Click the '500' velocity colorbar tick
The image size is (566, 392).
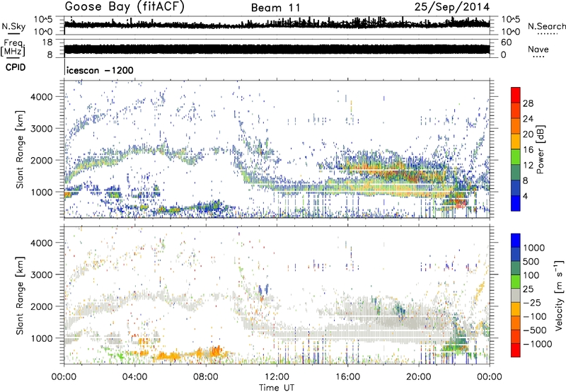coord(531,261)
